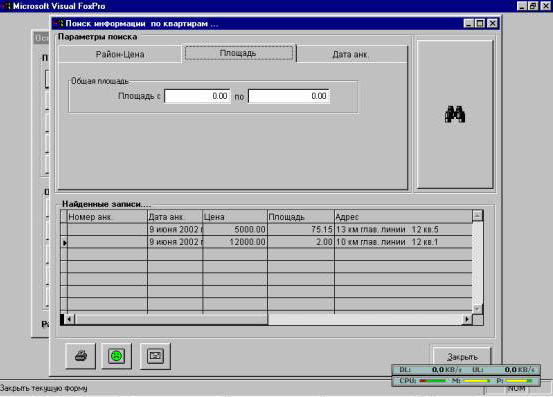Close the search form window with X

tap(492, 24)
